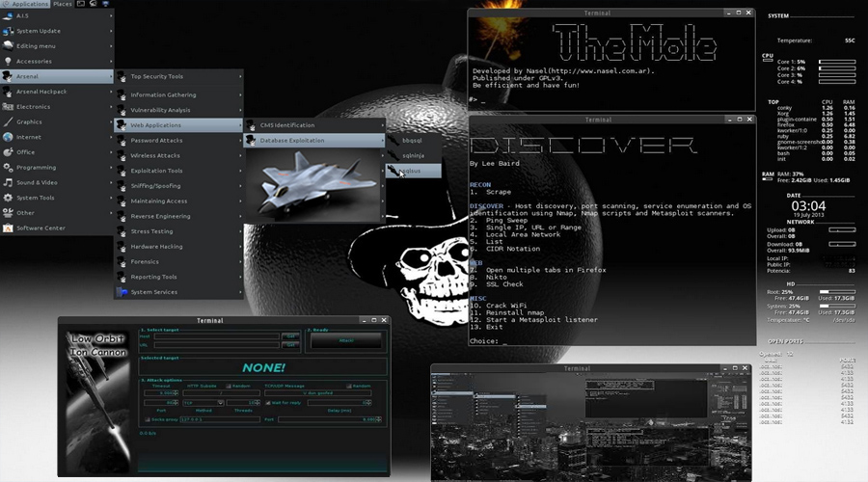The width and height of the screenshot is (868, 482).
Task: Click the Sound & Video music note icon
Action: 8,182
